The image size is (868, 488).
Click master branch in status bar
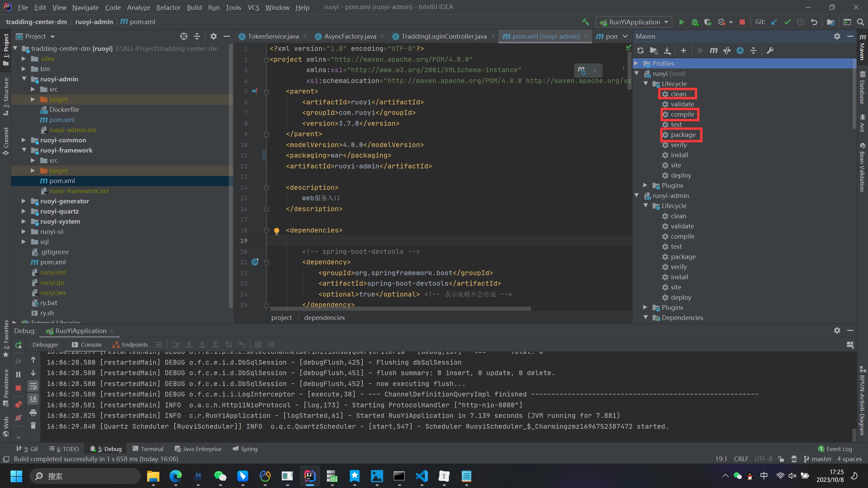817,459
